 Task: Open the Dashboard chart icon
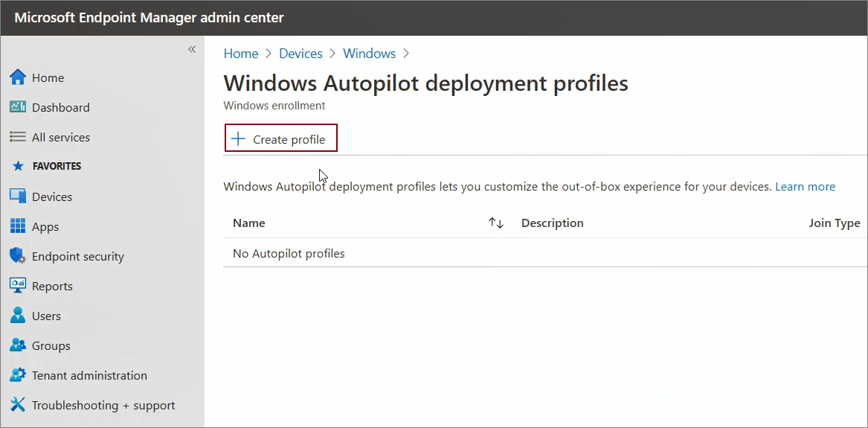click(18, 107)
